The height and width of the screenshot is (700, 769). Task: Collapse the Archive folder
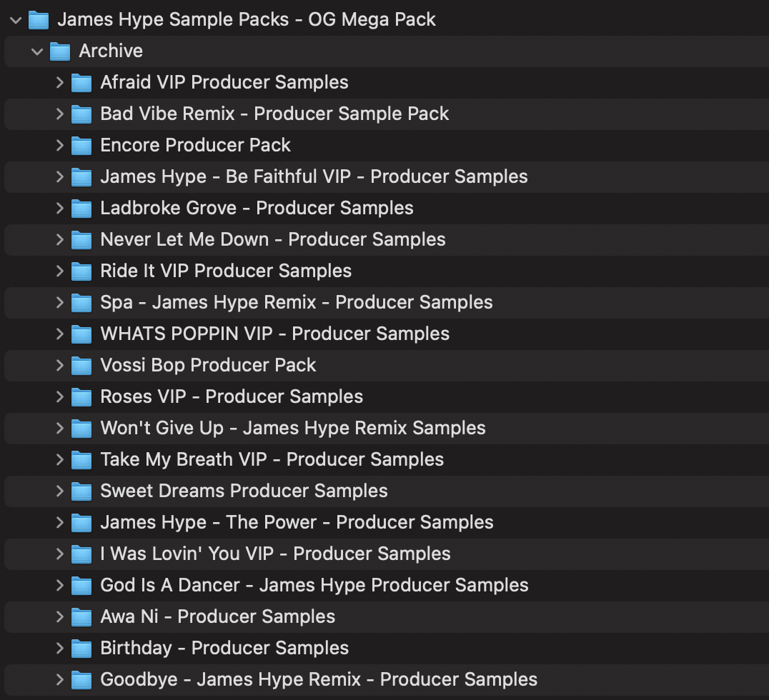(x=37, y=51)
